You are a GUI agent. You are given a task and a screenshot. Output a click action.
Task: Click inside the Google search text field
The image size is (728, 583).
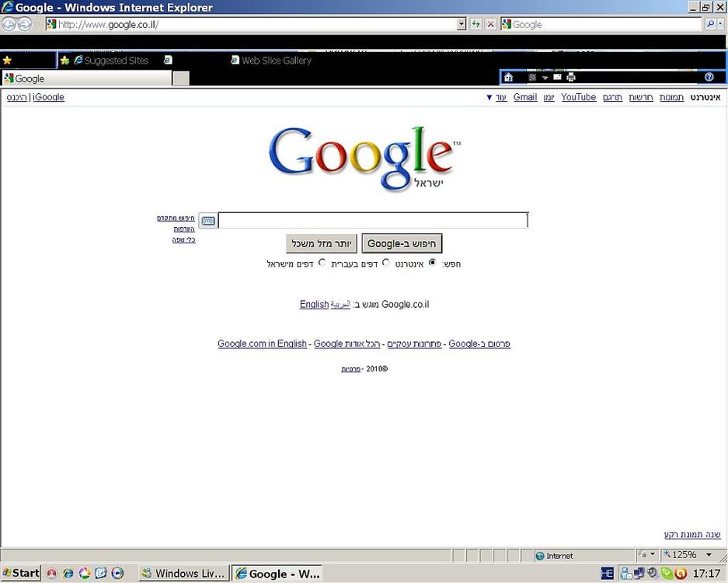(373, 221)
